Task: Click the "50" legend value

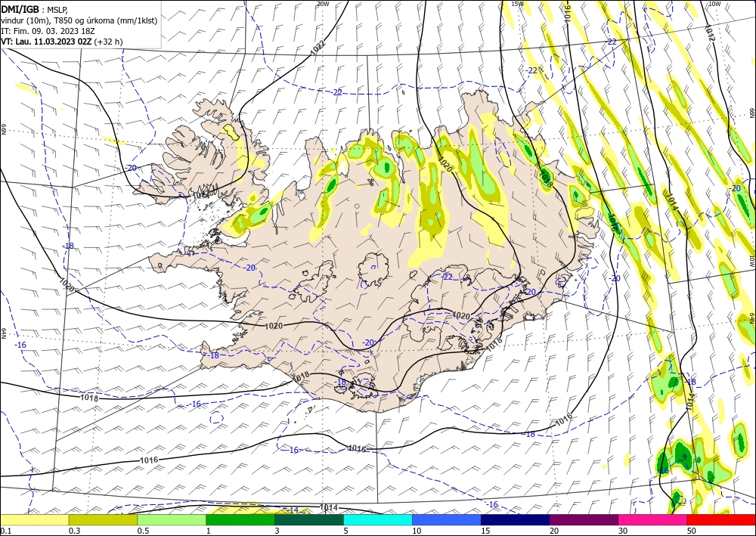Action: (x=692, y=531)
